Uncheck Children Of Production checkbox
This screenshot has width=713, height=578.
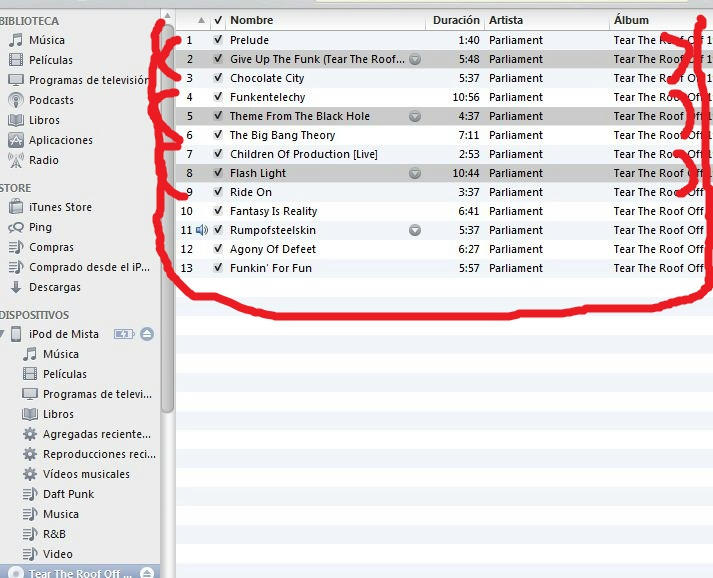click(x=218, y=154)
